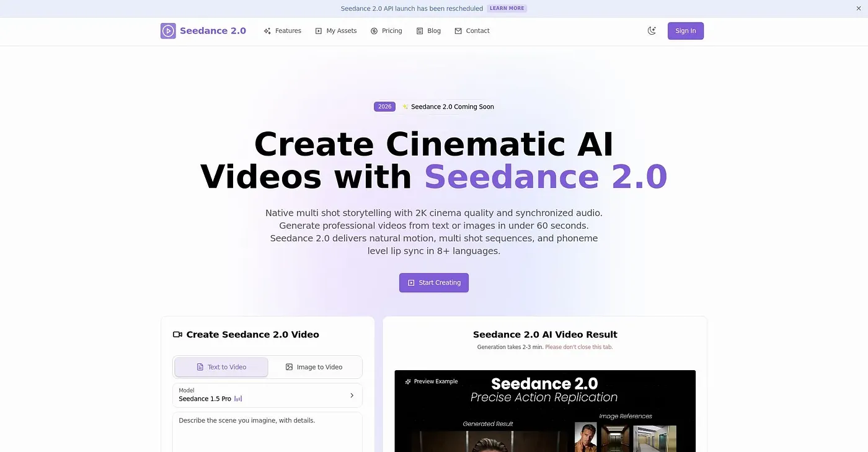Click the scene description text field
The image size is (868, 452).
coord(267,432)
